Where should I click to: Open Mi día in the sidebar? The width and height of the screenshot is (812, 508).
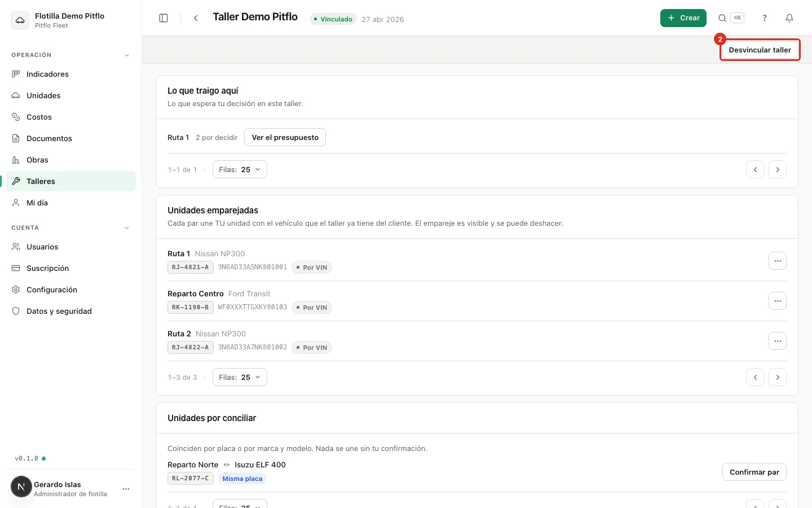pyautogui.click(x=71, y=203)
